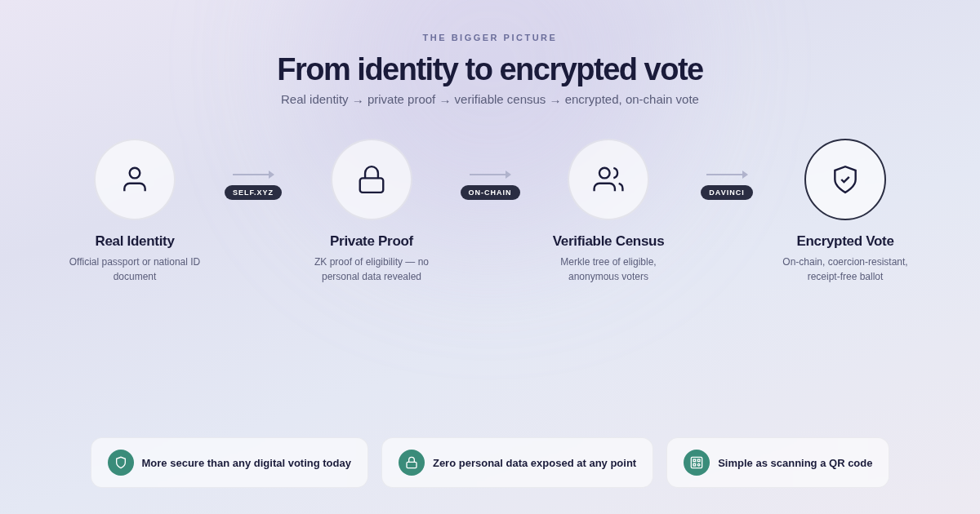Click the "Verifiable Census" step title
This screenshot has height=514, width=980.
click(x=608, y=241)
